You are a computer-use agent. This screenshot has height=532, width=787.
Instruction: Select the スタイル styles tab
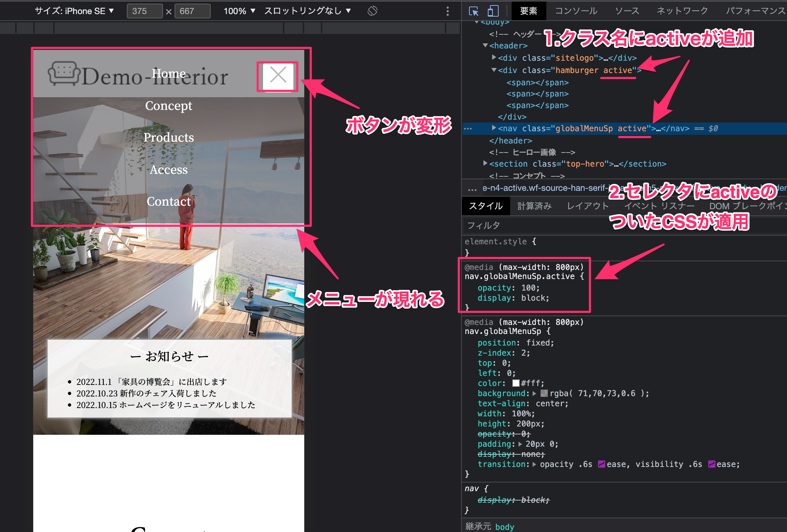click(x=486, y=206)
